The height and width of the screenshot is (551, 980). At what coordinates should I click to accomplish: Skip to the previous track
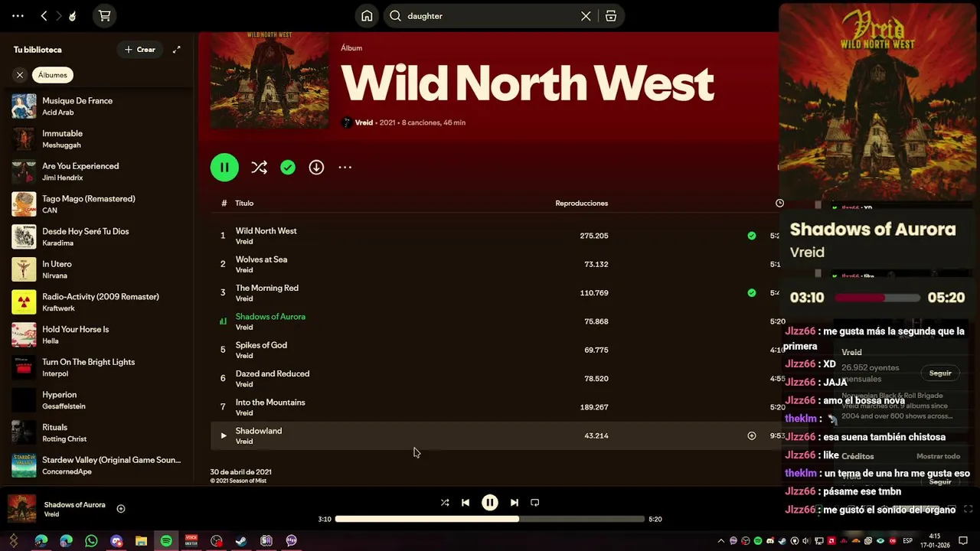tap(465, 503)
